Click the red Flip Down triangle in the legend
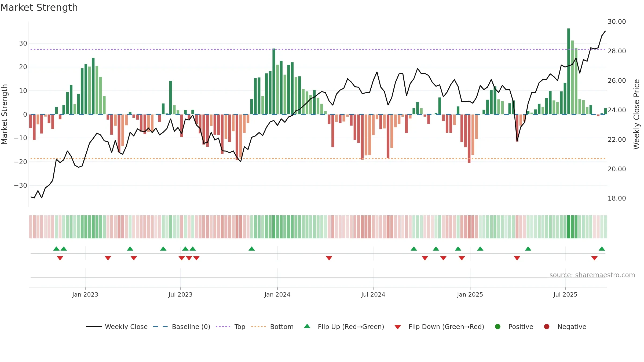This screenshot has width=644, height=362. point(398,327)
